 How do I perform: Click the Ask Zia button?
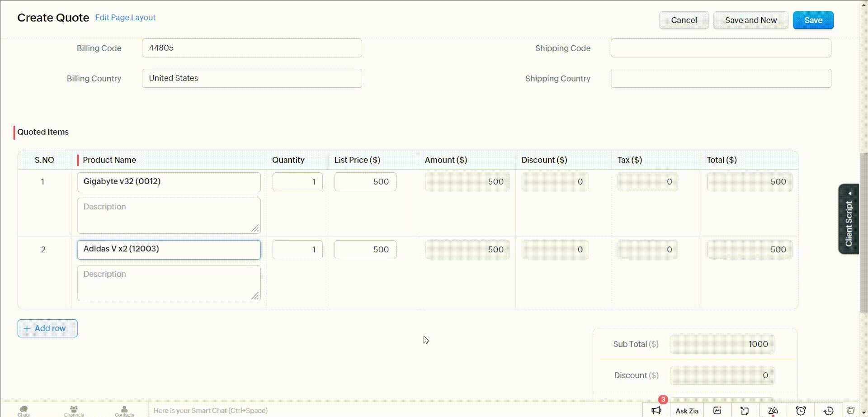click(x=687, y=411)
